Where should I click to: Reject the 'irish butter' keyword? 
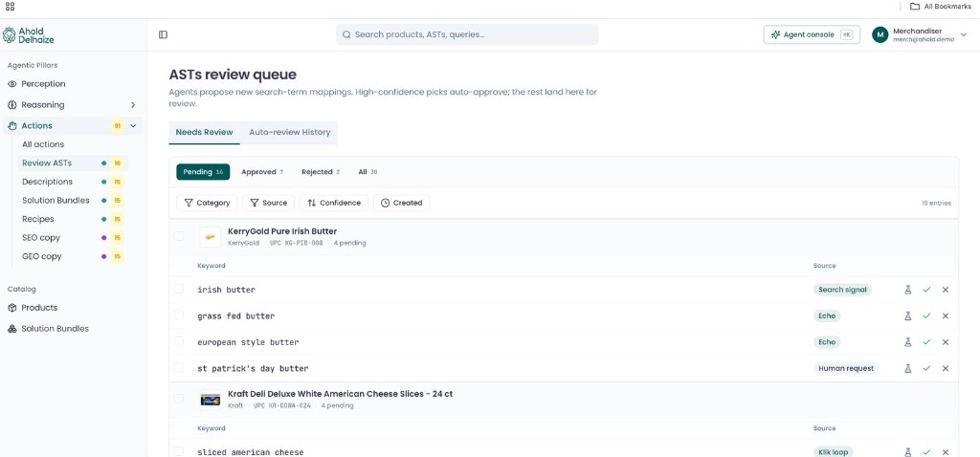click(x=945, y=290)
